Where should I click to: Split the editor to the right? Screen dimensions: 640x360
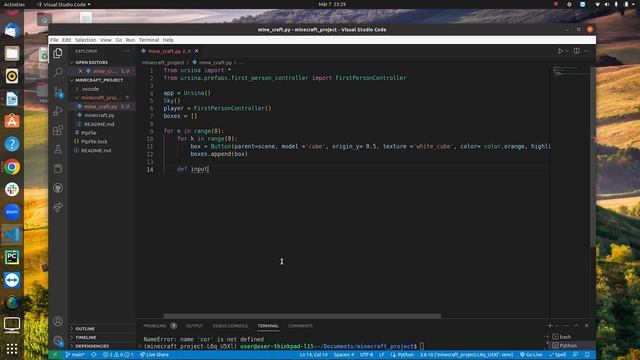point(576,51)
